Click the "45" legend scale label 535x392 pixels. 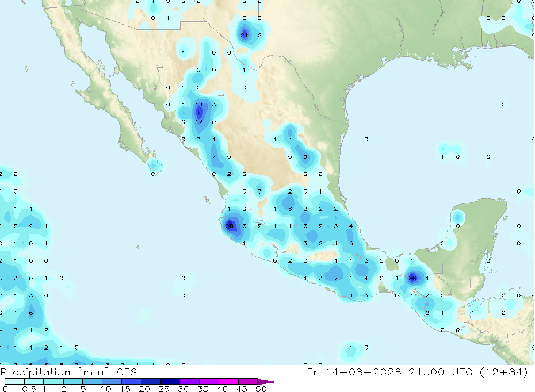[242, 389]
